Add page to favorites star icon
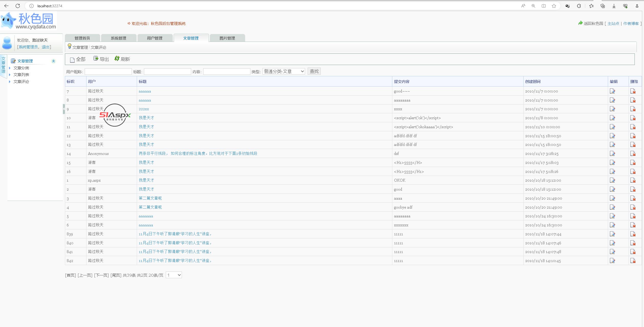Screen dimensions: 644x327 tap(554, 6)
